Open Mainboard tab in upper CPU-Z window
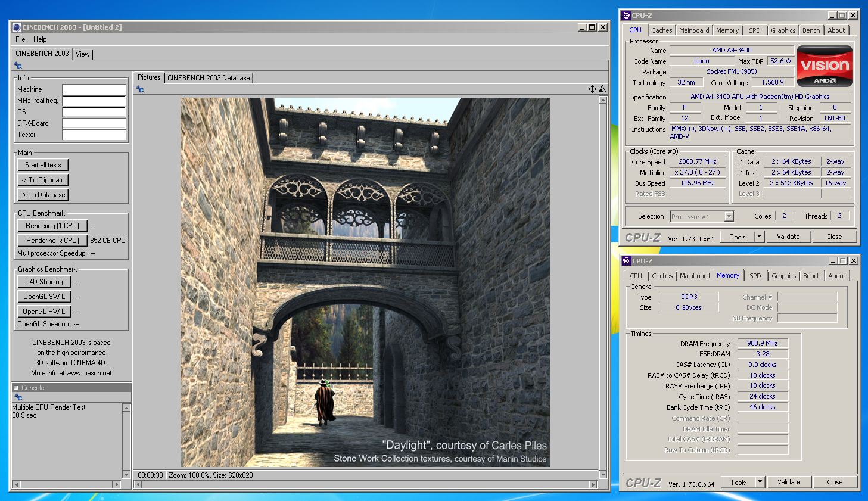The image size is (868, 501). pyautogui.click(x=694, y=30)
